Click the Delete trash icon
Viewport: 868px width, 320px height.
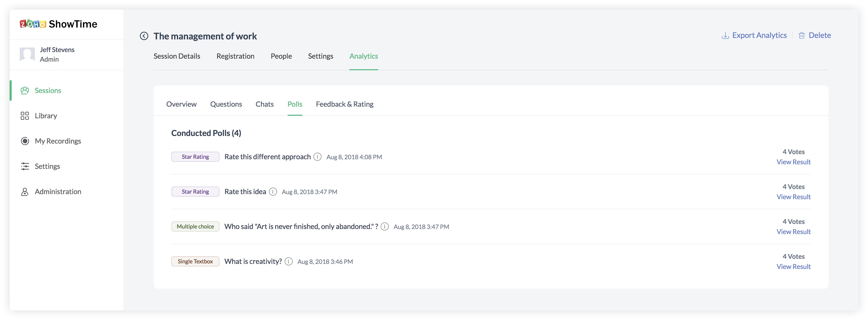(x=801, y=35)
